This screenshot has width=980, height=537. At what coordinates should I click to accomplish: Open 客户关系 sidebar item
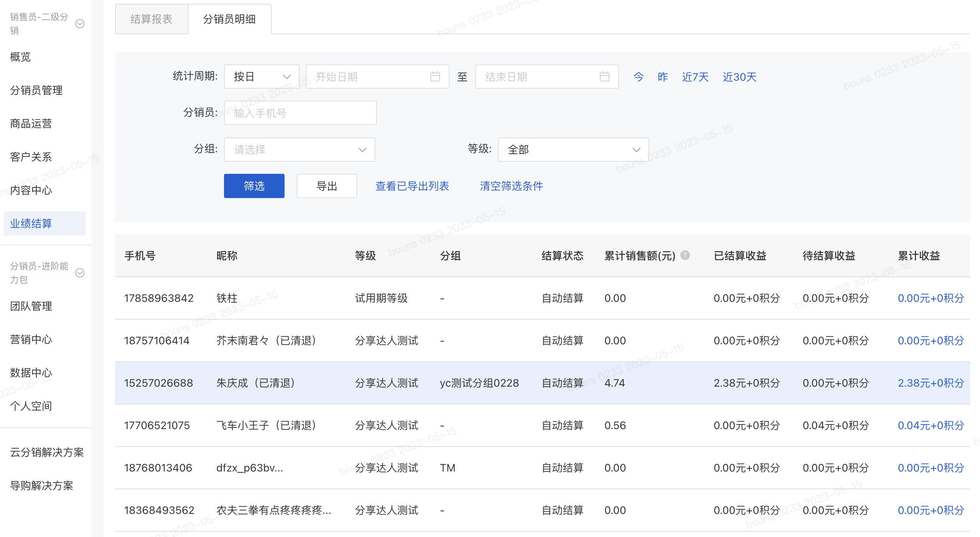point(31,156)
